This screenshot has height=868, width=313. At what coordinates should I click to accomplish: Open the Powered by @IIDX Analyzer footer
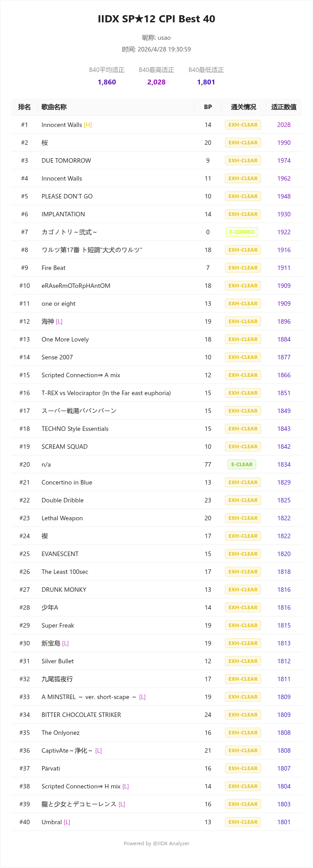(x=156, y=843)
